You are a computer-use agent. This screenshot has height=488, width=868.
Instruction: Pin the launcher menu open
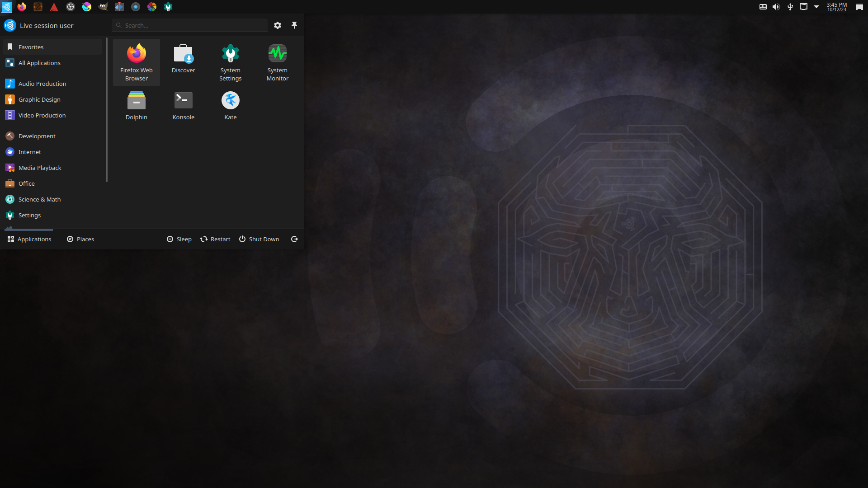tap(294, 25)
